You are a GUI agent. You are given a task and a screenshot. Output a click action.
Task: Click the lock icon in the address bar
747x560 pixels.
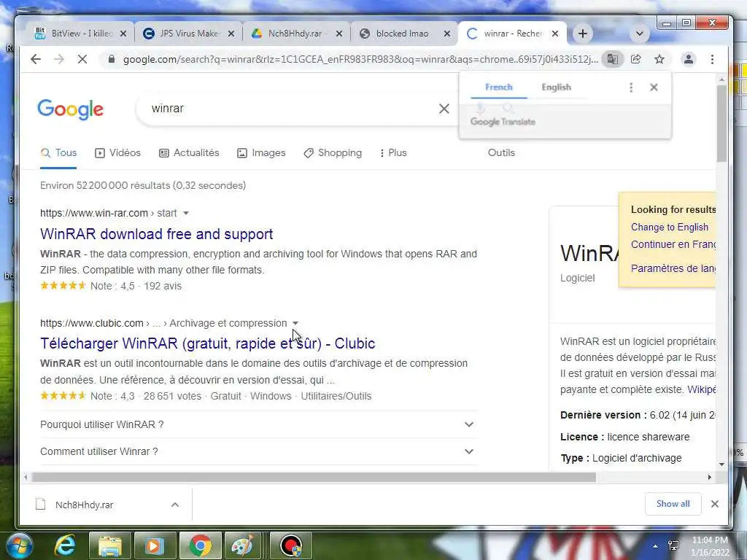point(112,59)
